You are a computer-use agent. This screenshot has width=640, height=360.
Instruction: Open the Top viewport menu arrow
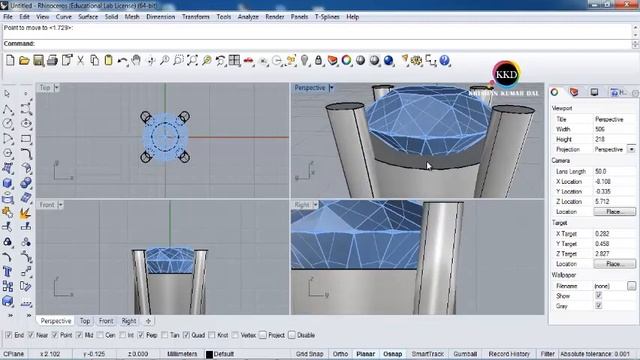point(57,87)
